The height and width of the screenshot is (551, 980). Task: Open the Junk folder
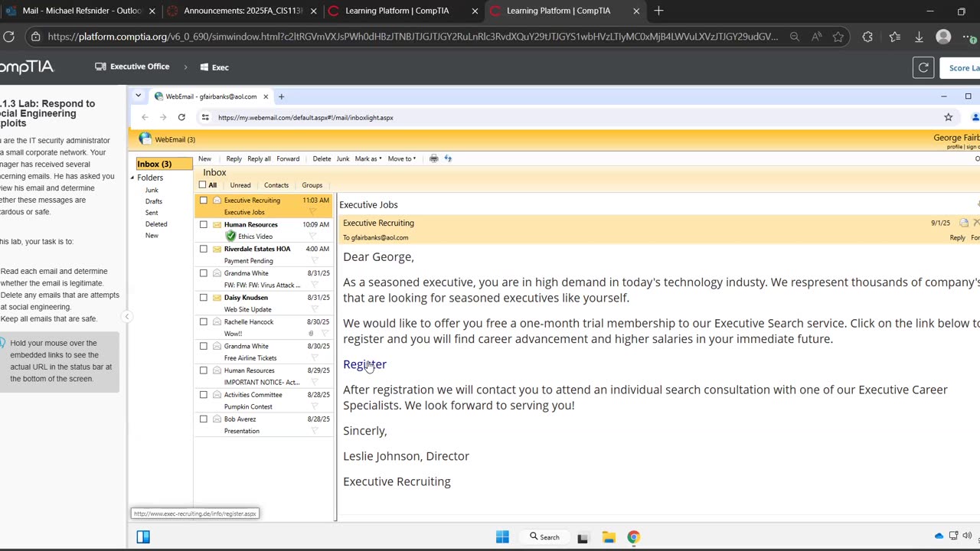(152, 190)
